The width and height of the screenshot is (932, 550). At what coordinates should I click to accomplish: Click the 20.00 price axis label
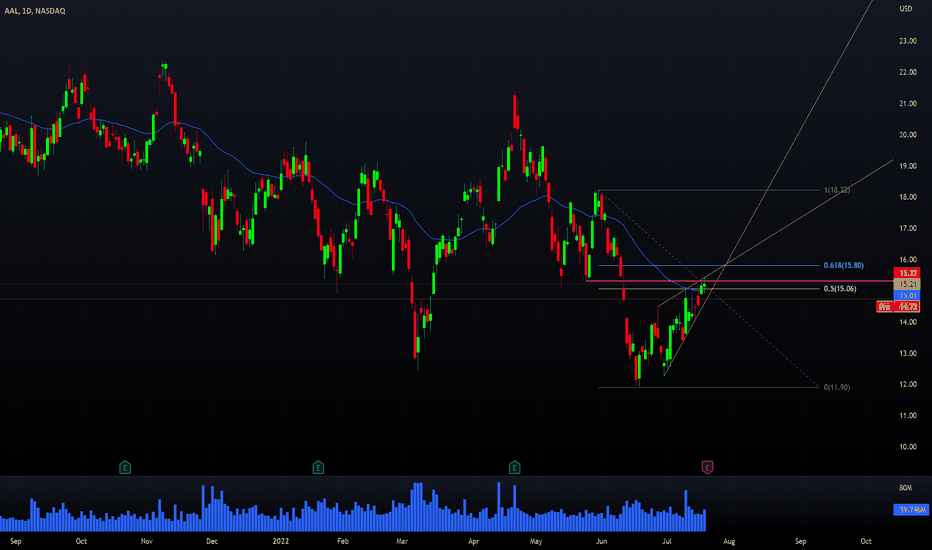click(x=908, y=135)
